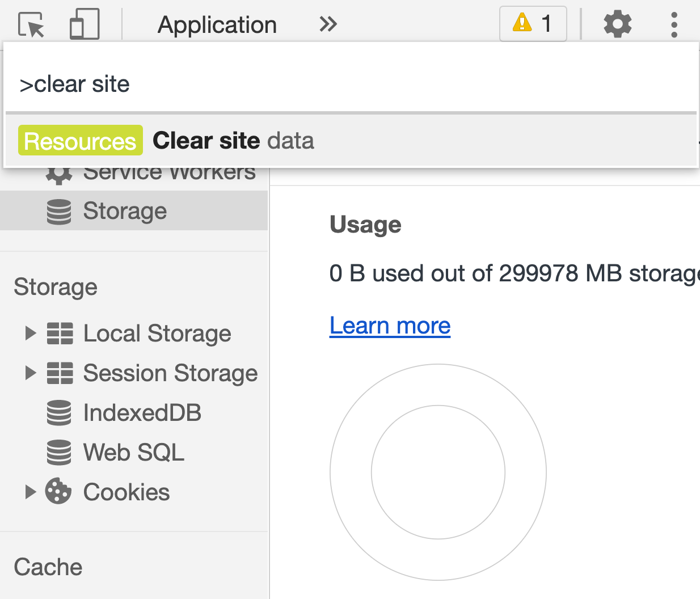This screenshot has width=700, height=599.
Task: Open DevTools settings gear
Action: [x=617, y=24]
